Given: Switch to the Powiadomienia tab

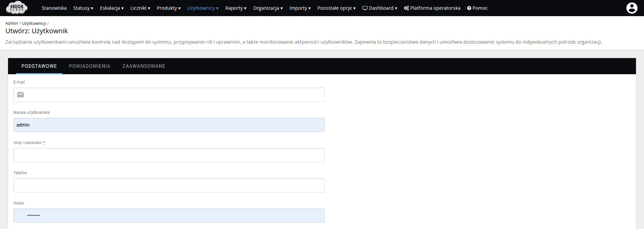Looking at the screenshot, I should pos(90,66).
